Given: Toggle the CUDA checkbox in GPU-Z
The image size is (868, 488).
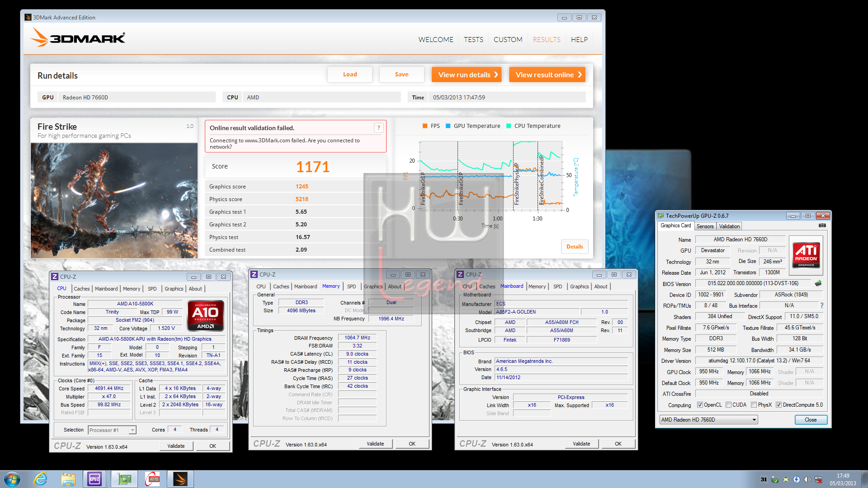Looking at the screenshot, I should click(728, 405).
